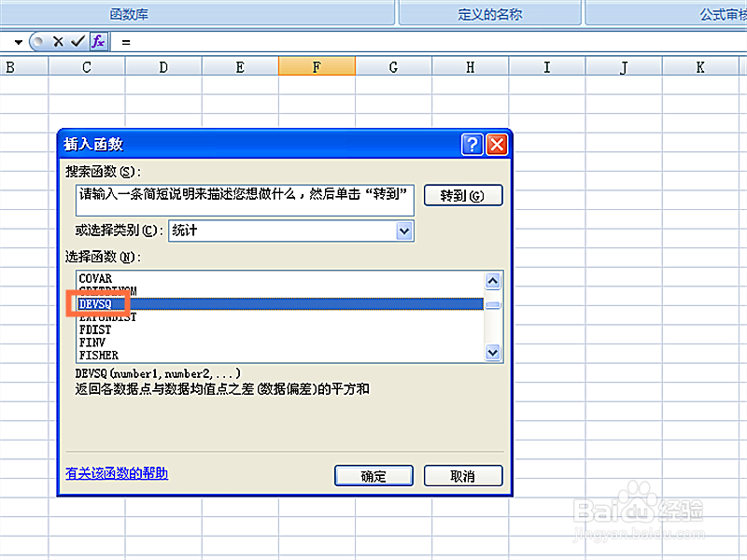Click the Insert Function fx icon

coord(98,41)
